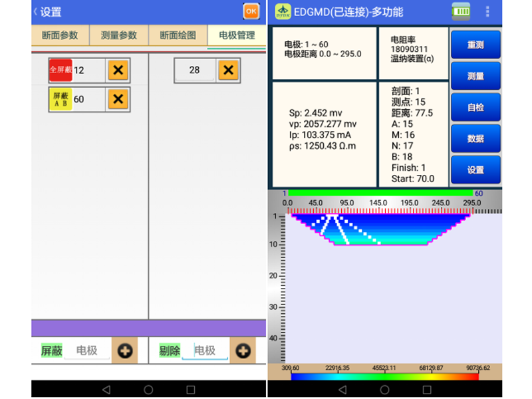532x399 pixels.
Task: Tap the 测点: 15 value
Action: click(408, 102)
